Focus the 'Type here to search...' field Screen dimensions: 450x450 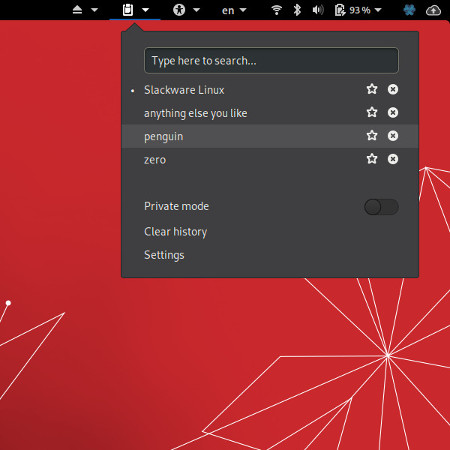pos(271,60)
